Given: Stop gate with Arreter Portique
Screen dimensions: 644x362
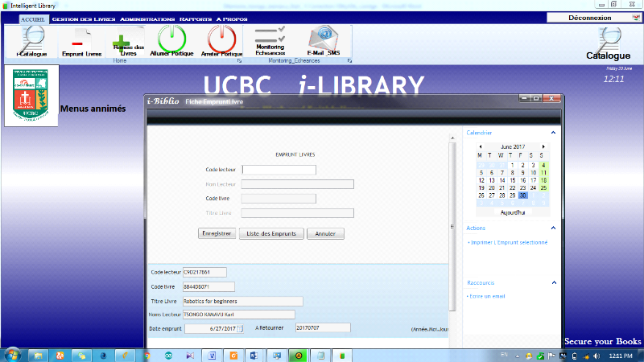Looking at the screenshot, I should pyautogui.click(x=222, y=41).
